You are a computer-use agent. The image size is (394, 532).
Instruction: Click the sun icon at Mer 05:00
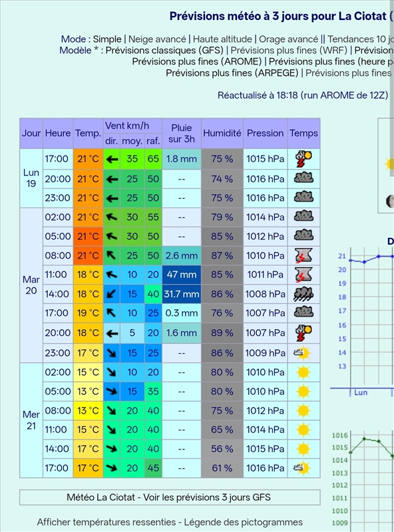click(x=303, y=391)
